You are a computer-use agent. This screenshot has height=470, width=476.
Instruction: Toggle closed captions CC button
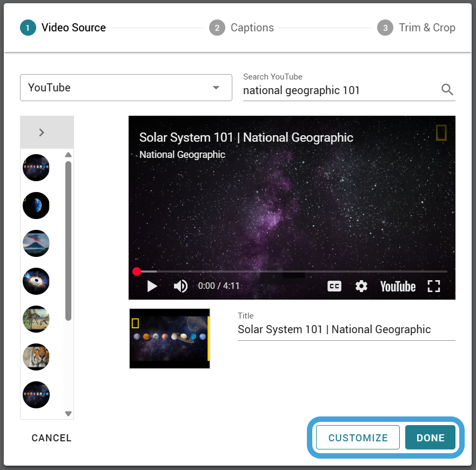coord(334,286)
